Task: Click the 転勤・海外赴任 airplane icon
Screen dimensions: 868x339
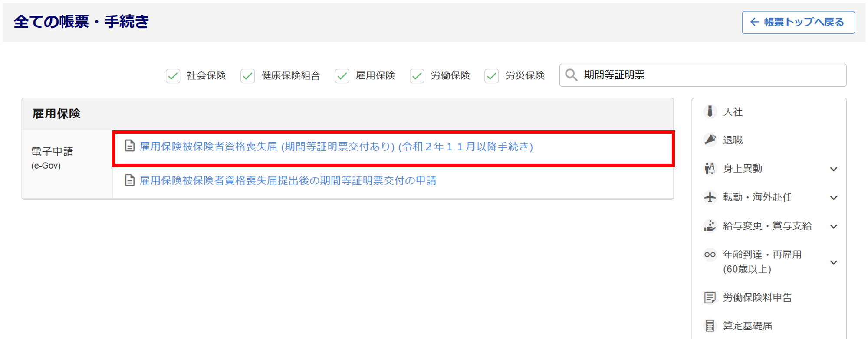Action: pos(710,197)
